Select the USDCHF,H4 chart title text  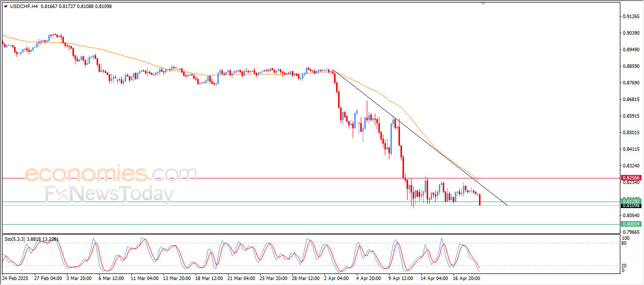[x=24, y=7]
